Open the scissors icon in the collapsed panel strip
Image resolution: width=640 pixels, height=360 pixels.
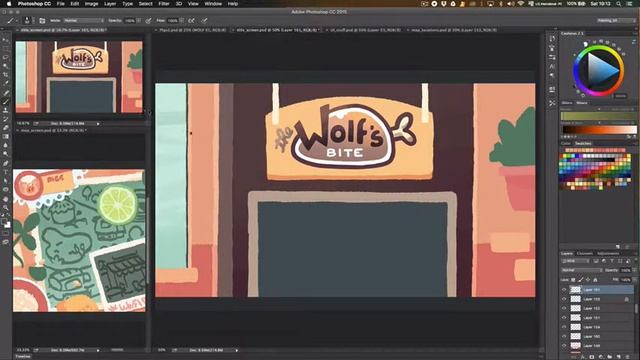pyautogui.click(x=552, y=103)
